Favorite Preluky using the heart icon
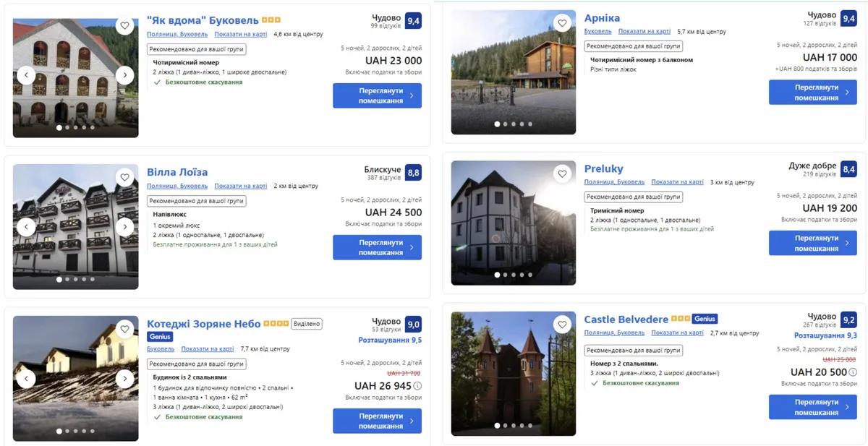The image size is (868, 446). [562, 173]
